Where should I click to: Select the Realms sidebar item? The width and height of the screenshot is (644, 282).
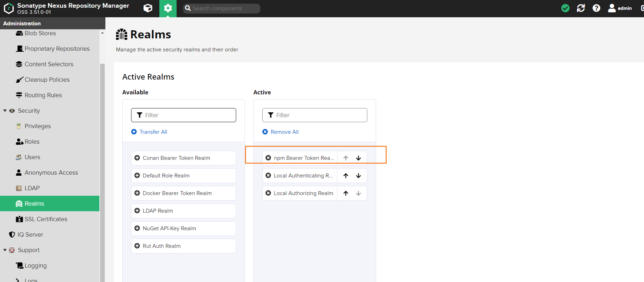50,203
